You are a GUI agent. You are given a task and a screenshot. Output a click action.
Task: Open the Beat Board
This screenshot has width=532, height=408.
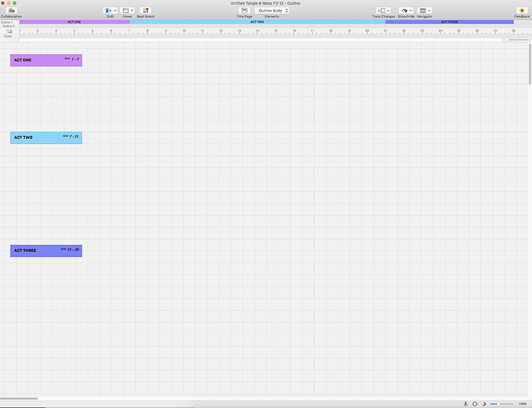tap(146, 11)
